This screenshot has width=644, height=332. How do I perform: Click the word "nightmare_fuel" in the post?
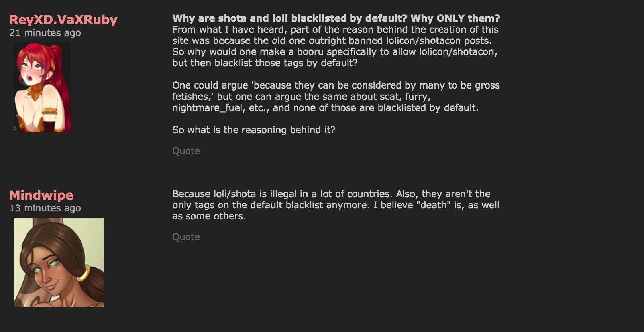coord(207,108)
